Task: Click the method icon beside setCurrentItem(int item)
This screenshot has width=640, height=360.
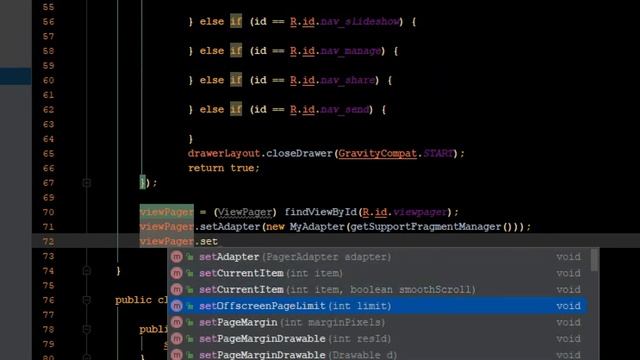Action: pos(176,273)
